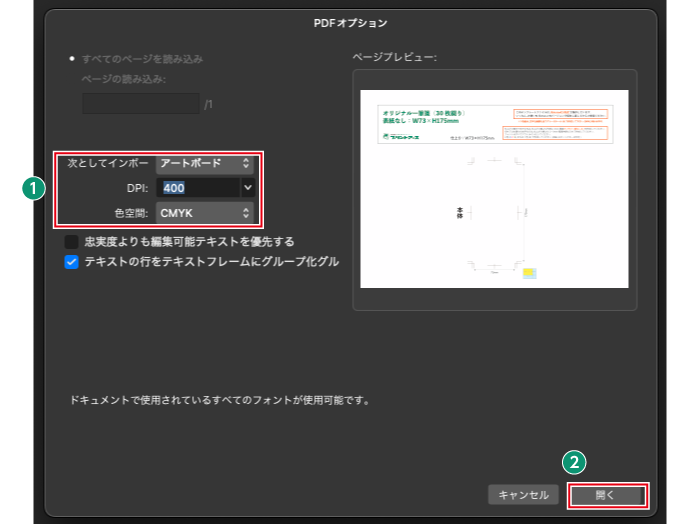Click the up-down arrows on CMYK selector
700x524 pixels.
(246, 212)
